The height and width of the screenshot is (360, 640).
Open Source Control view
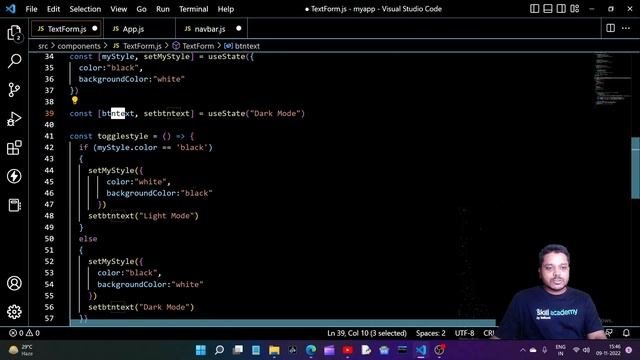[x=14, y=90]
